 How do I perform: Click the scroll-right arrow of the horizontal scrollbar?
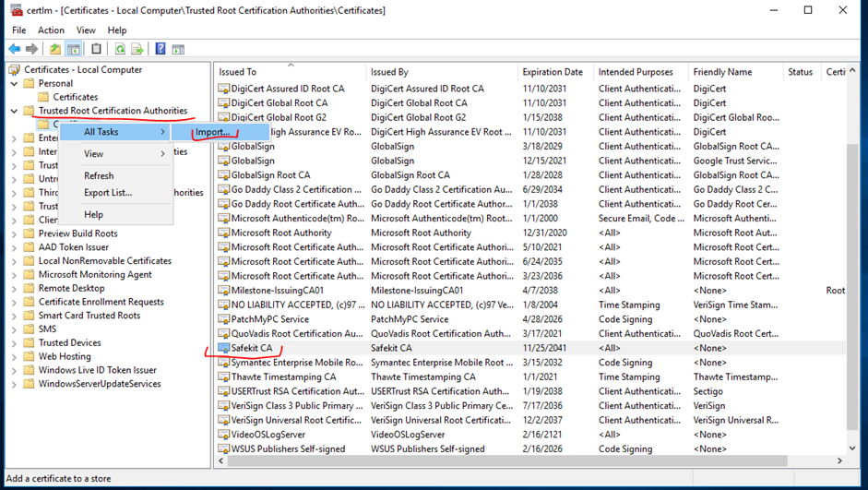(x=839, y=460)
